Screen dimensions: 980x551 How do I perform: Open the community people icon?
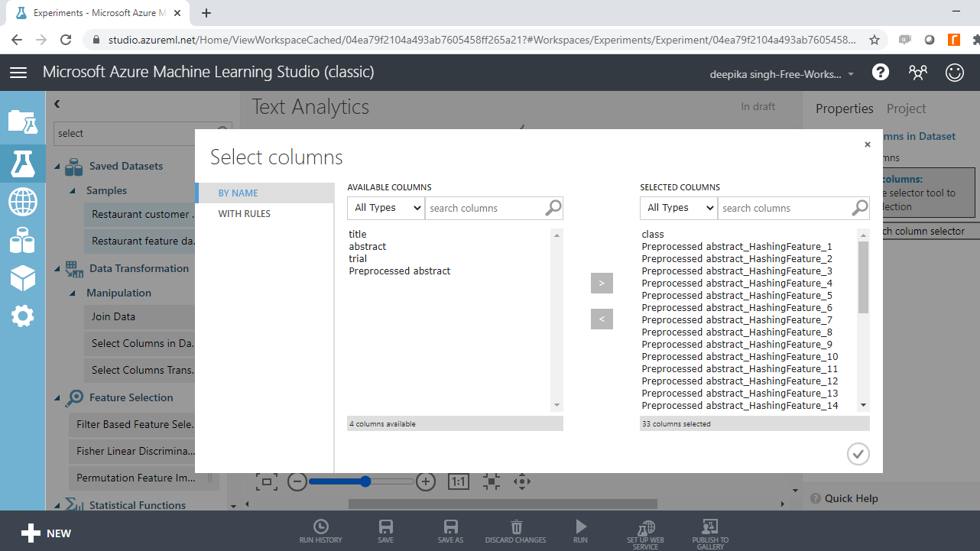coord(917,72)
